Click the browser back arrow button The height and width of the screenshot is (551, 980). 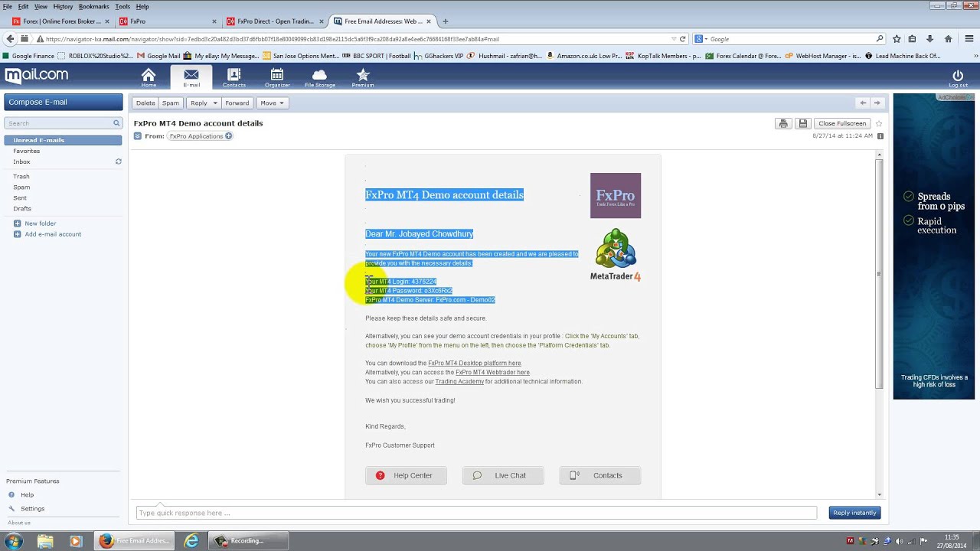click(x=10, y=39)
